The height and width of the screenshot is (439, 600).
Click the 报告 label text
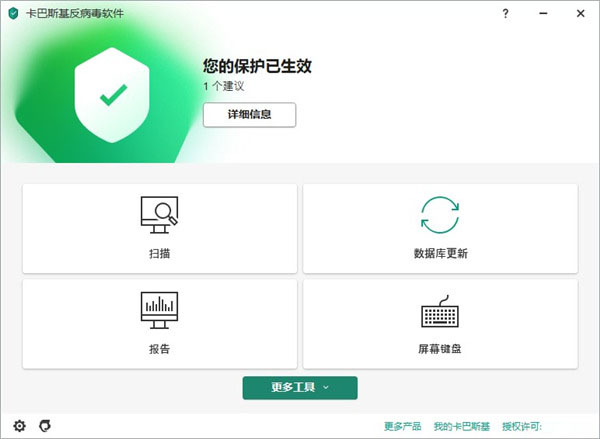click(x=160, y=349)
